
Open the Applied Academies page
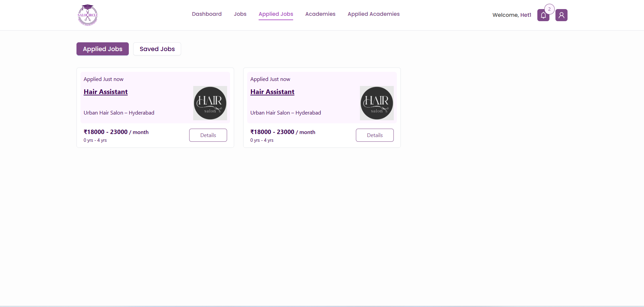point(374,14)
